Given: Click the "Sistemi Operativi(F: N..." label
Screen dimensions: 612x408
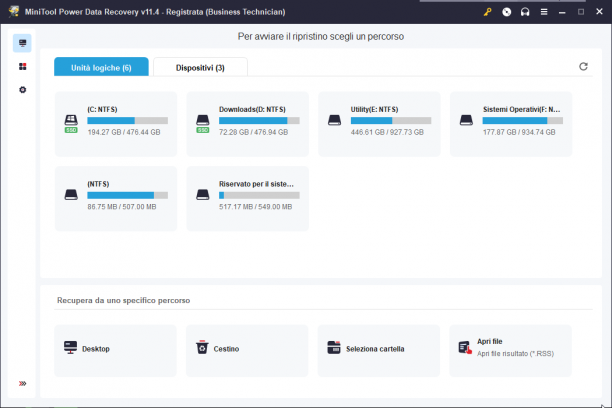Looking at the screenshot, I should [521, 109].
